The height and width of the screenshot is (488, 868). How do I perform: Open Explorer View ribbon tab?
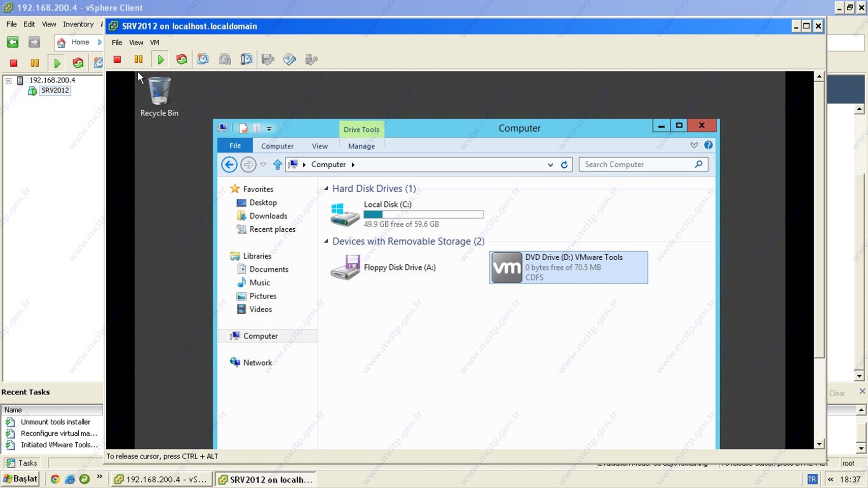(320, 146)
